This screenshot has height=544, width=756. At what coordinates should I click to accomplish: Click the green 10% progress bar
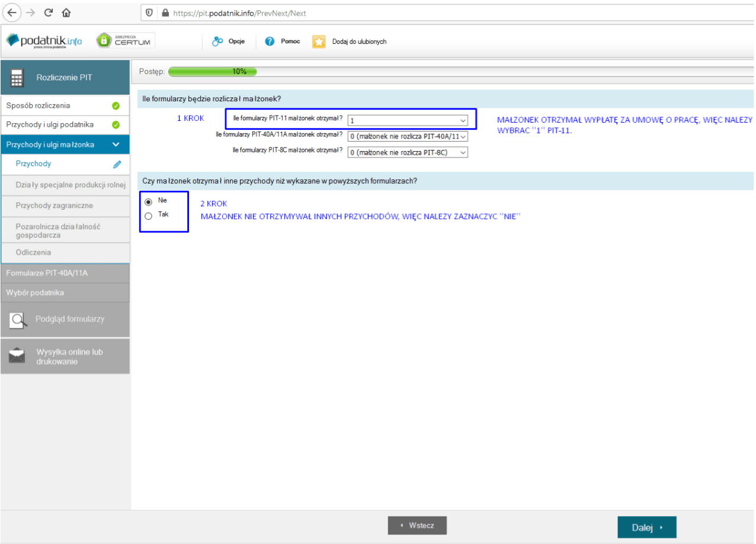213,72
